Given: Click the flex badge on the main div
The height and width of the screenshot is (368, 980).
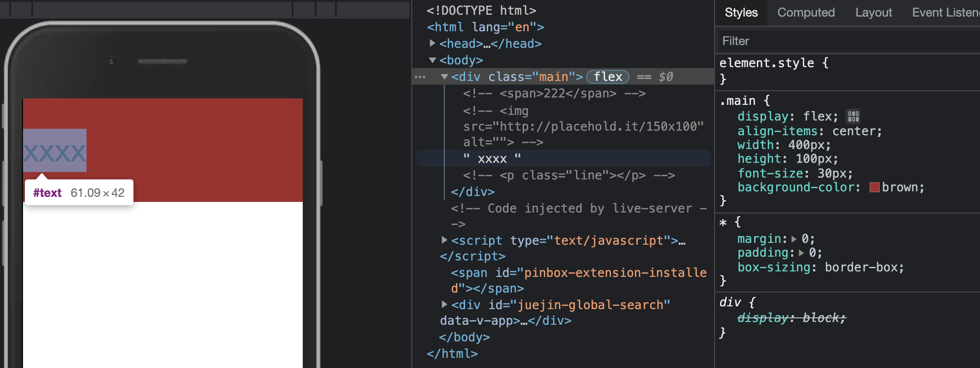Looking at the screenshot, I should point(607,77).
